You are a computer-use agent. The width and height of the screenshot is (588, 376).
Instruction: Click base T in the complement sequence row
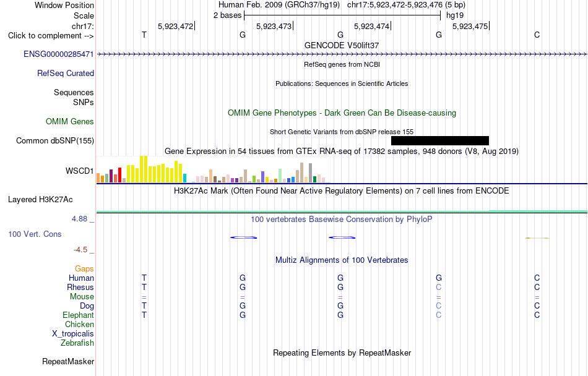(144, 35)
